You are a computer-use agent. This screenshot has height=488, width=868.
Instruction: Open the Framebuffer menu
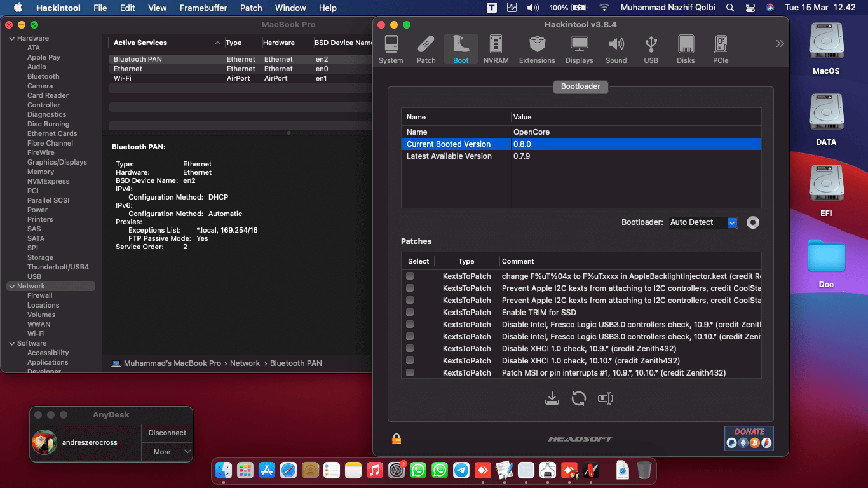click(204, 8)
